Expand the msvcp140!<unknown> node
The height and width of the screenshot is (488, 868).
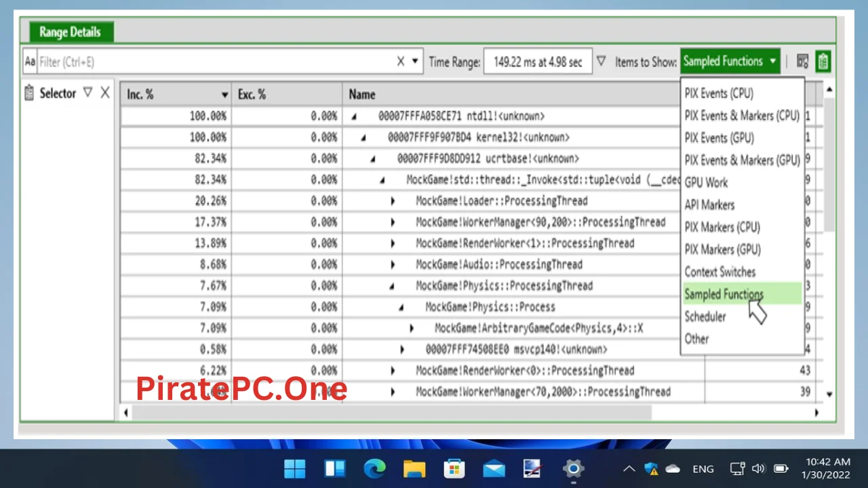coord(402,350)
